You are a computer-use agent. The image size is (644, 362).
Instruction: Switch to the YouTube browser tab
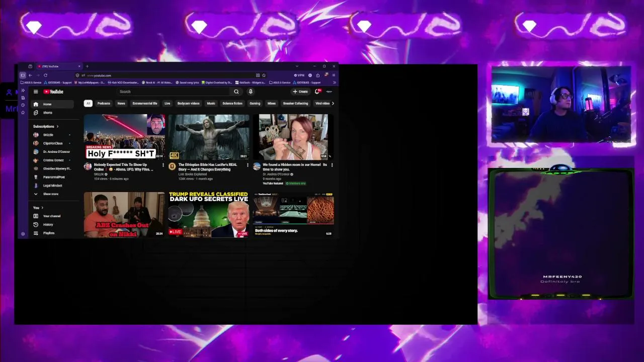point(58,66)
